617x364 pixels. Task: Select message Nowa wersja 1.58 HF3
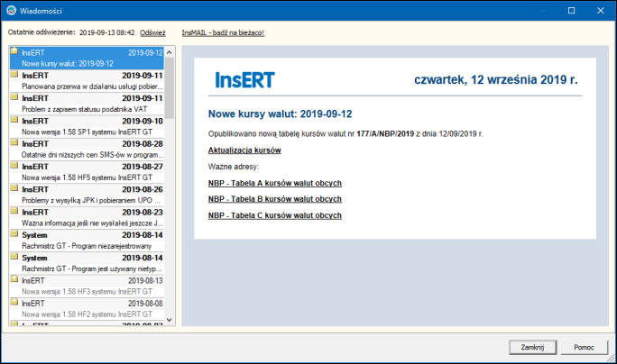click(87, 287)
